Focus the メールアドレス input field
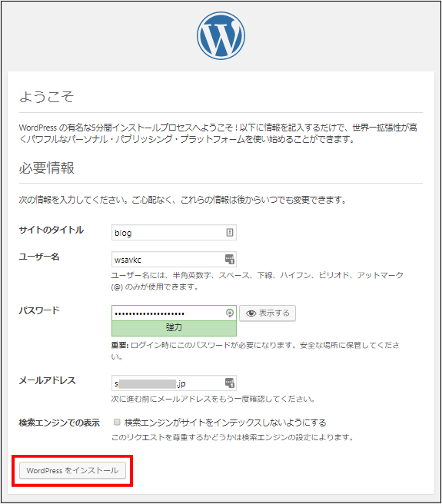 tap(174, 383)
